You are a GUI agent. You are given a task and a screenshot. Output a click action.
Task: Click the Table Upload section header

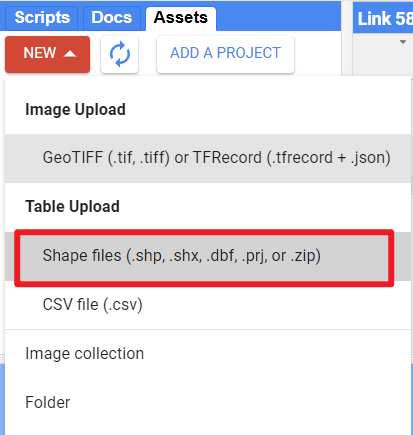click(x=72, y=206)
